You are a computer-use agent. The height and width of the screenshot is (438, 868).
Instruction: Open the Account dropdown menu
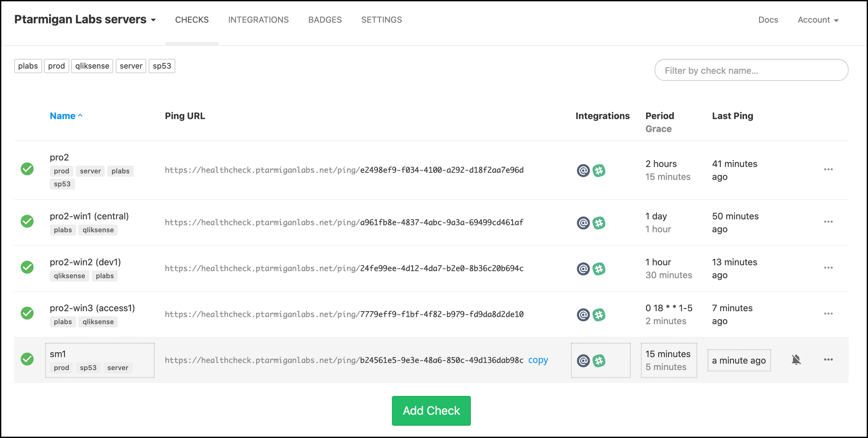pyautogui.click(x=818, y=20)
